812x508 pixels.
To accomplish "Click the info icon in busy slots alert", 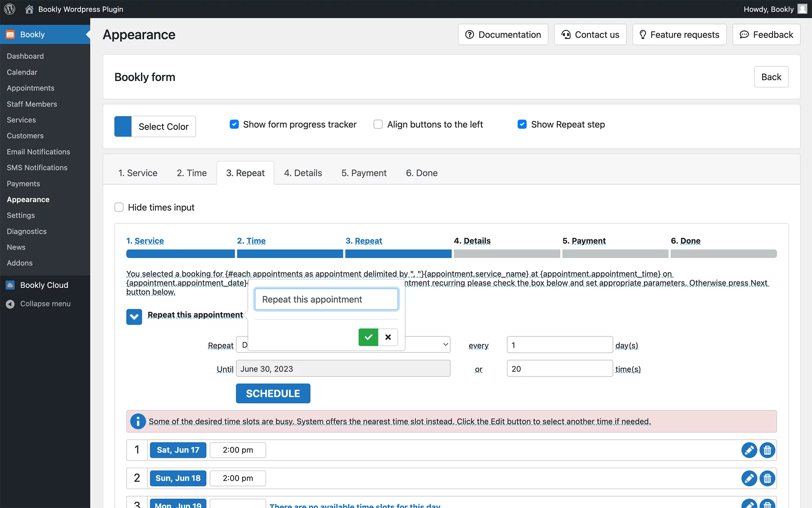I will click(x=138, y=421).
